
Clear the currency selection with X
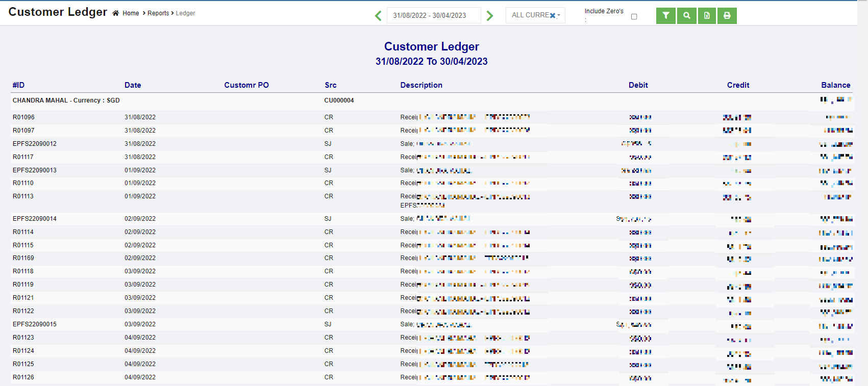click(552, 16)
